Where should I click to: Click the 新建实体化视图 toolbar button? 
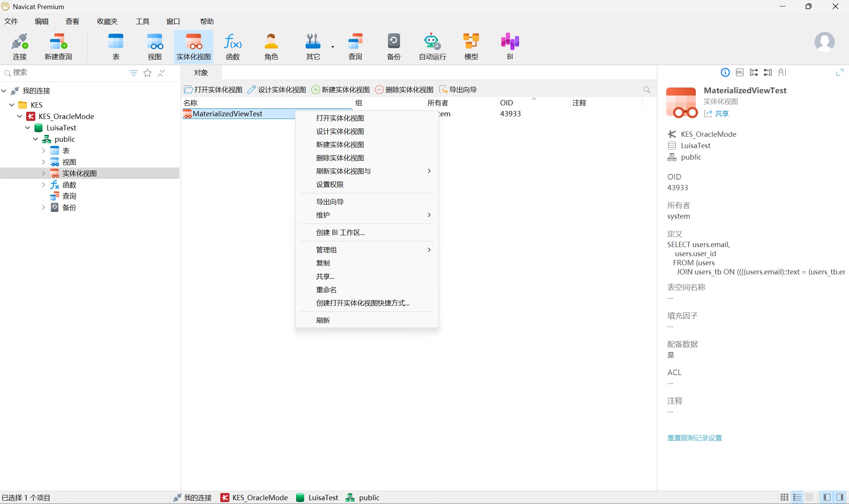341,90
